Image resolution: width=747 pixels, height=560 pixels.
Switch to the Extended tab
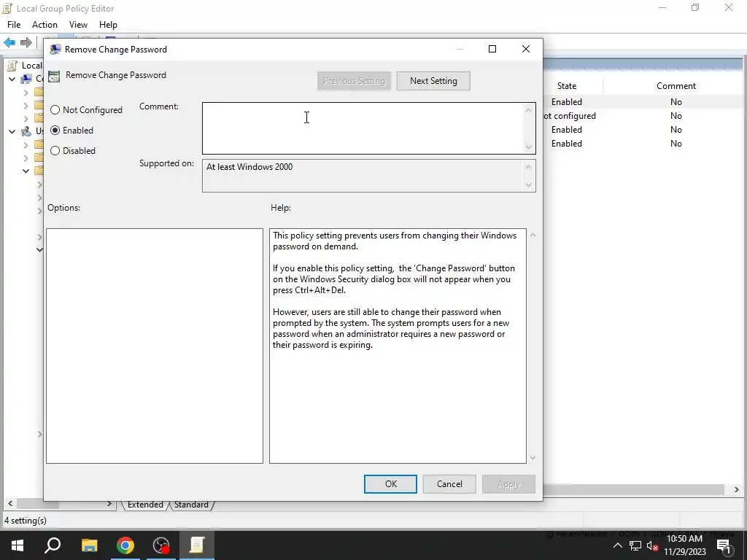[145, 505]
